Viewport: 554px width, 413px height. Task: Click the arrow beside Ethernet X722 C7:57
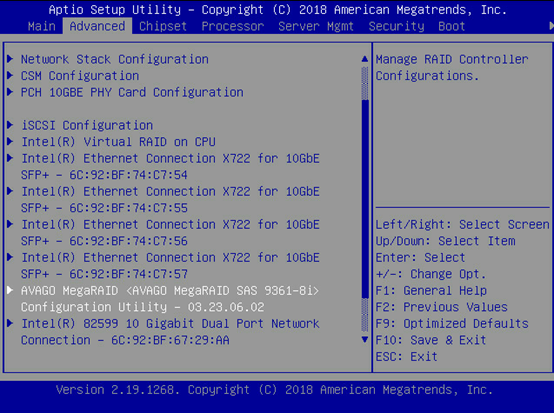pos(10,257)
